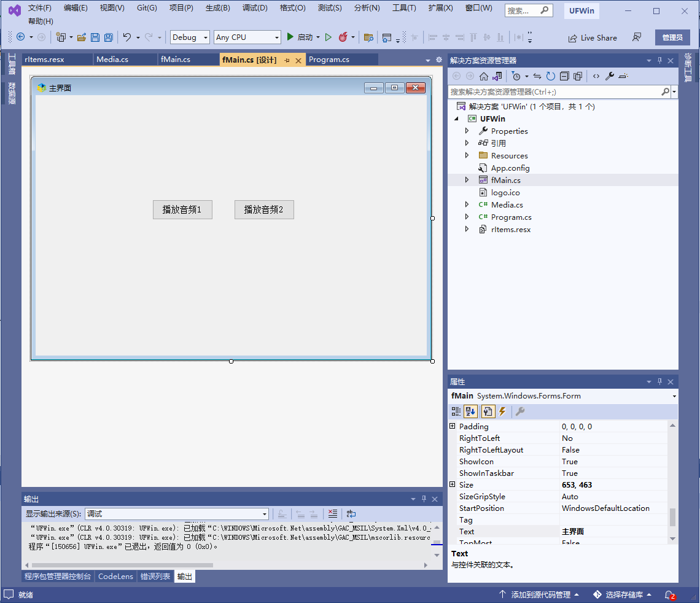Open notifications bell in status bar
This screenshot has width=700, height=603.
point(669,595)
